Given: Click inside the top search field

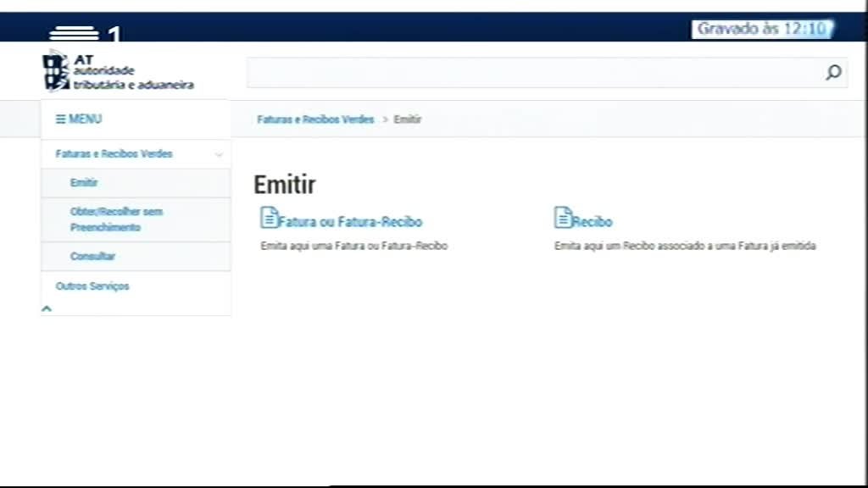Looking at the screenshot, I should point(542,72).
